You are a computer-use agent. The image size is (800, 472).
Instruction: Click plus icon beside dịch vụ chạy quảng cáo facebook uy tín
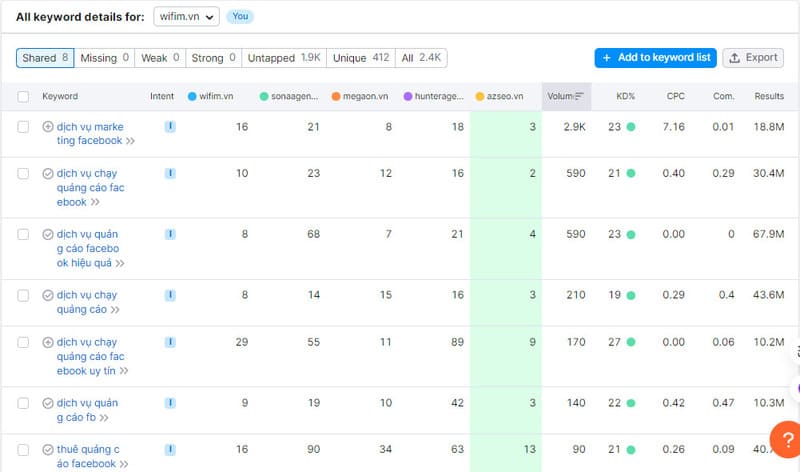48,343
